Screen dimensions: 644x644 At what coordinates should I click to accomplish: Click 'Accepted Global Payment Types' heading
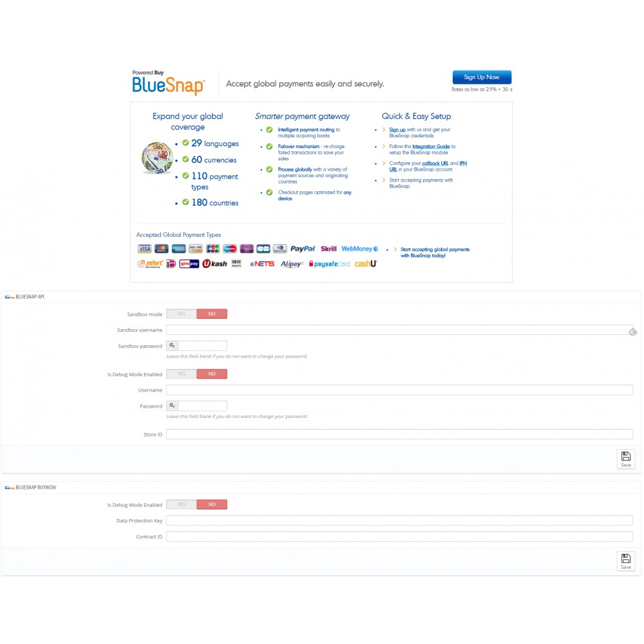click(178, 235)
